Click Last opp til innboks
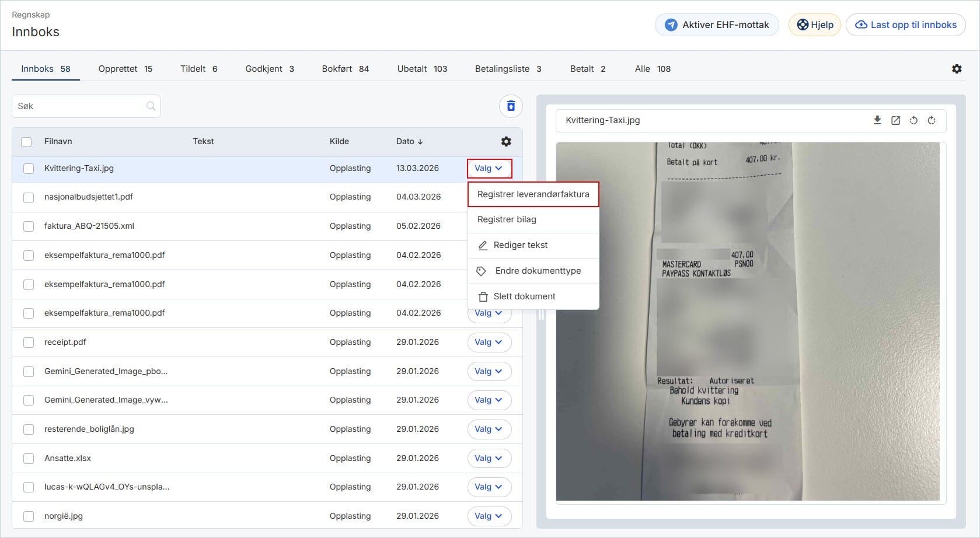Image resolution: width=980 pixels, height=538 pixels. pyautogui.click(x=906, y=25)
